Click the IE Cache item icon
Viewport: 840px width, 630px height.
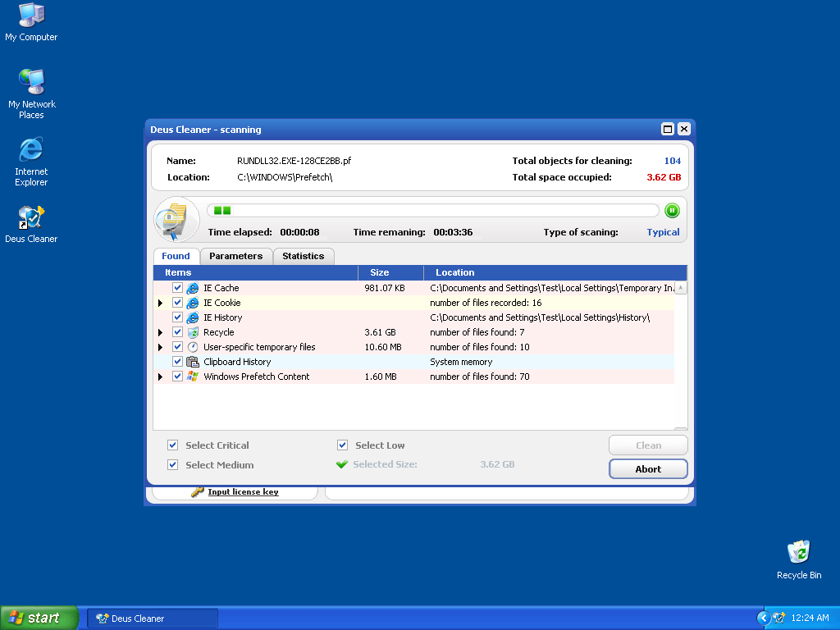tap(193, 288)
